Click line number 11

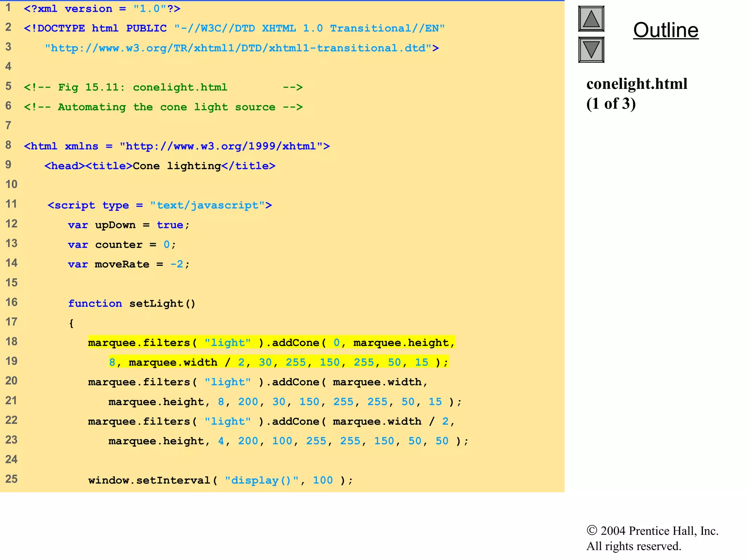(11, 204)
